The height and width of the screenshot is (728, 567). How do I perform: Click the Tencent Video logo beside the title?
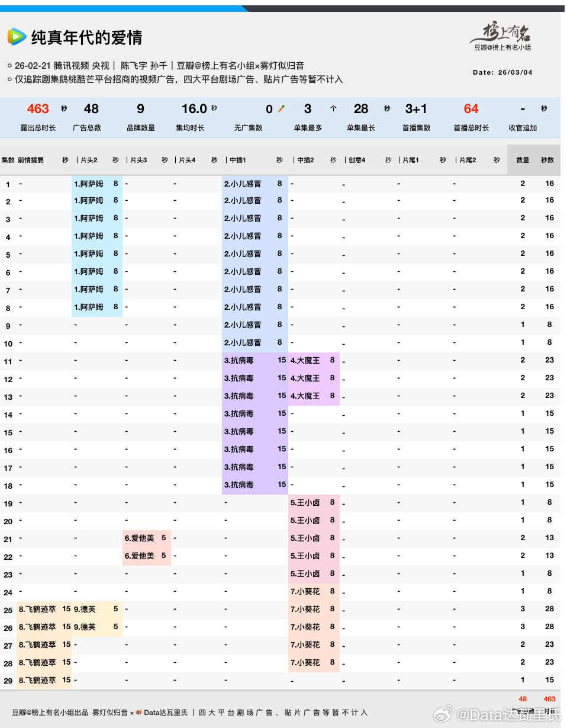[17, 37]
